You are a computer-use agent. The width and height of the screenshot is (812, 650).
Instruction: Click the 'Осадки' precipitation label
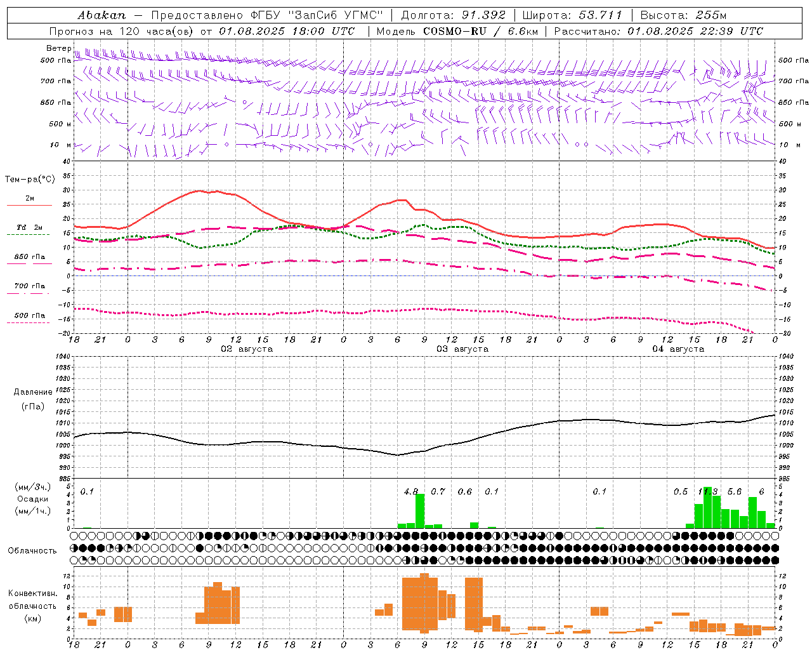click(33, 499)
